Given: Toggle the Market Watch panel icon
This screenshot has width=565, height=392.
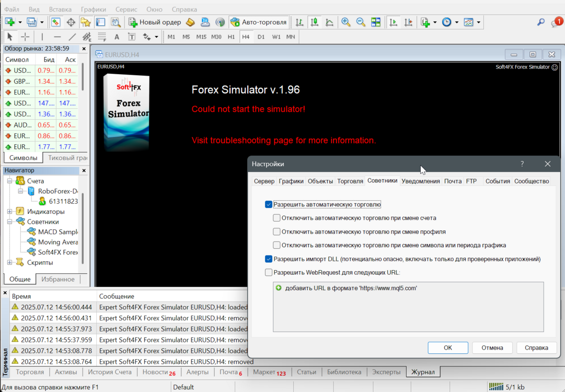Looking at the screenshot, I should pos(56,22).
